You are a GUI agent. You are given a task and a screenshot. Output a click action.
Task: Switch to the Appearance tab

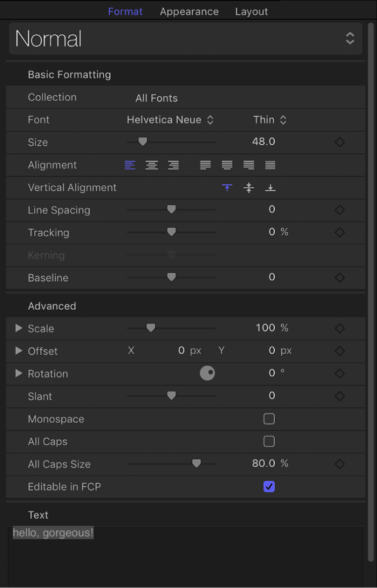tap(189, 11)
